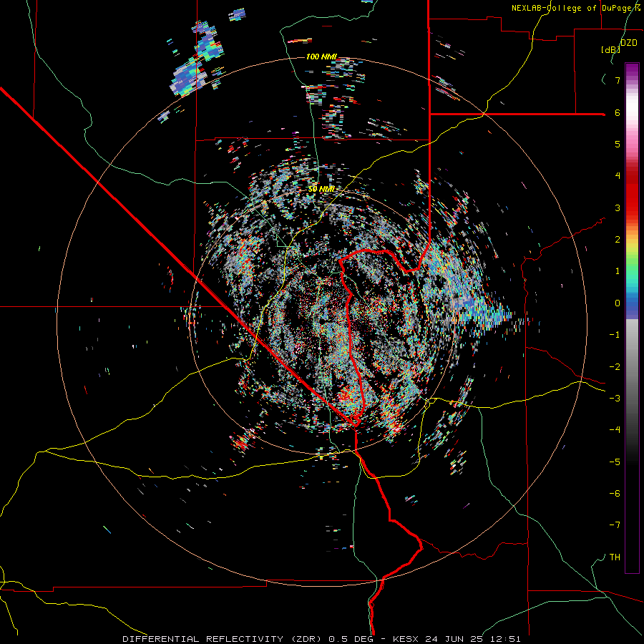The image size is (644, 644).
Task: Click the "-5" value on the scale
Action: tap(615, 462)
